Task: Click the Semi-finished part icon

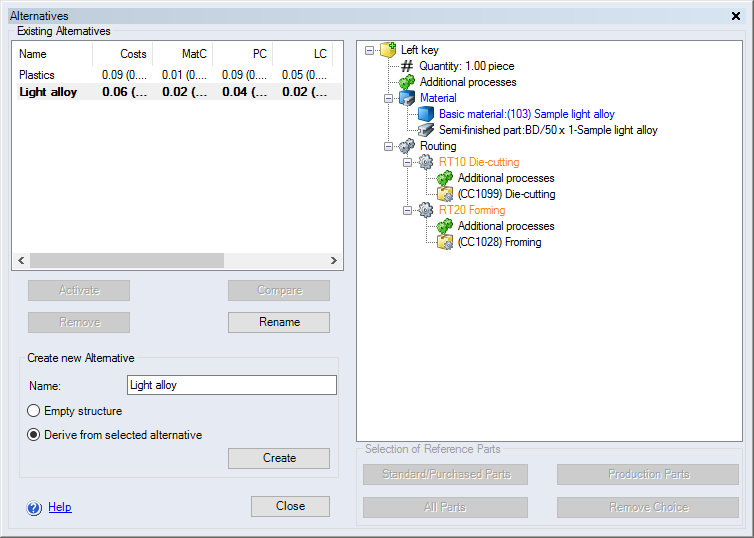Action: click(x=426, y=130)
